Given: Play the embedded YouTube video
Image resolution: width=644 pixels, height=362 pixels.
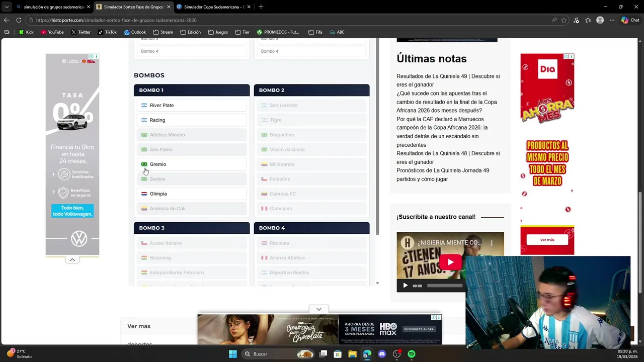Looking at the screenshot, I should (x=450, y=262).
